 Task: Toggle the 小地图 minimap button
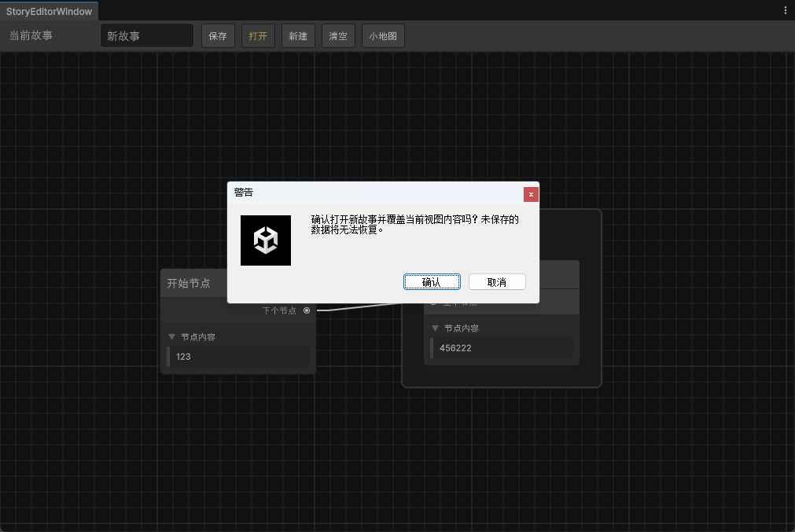pos(383,36)
